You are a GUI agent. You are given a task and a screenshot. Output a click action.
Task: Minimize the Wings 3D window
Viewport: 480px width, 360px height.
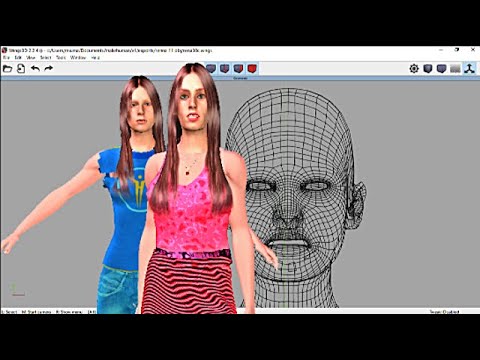pos(441,50)
